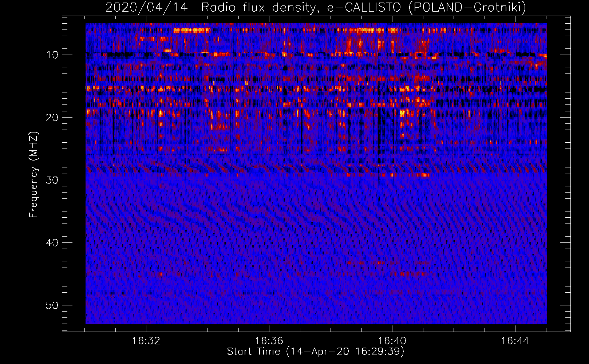Click the 'Frequency (MHZ)' axis label

(33, 175)
